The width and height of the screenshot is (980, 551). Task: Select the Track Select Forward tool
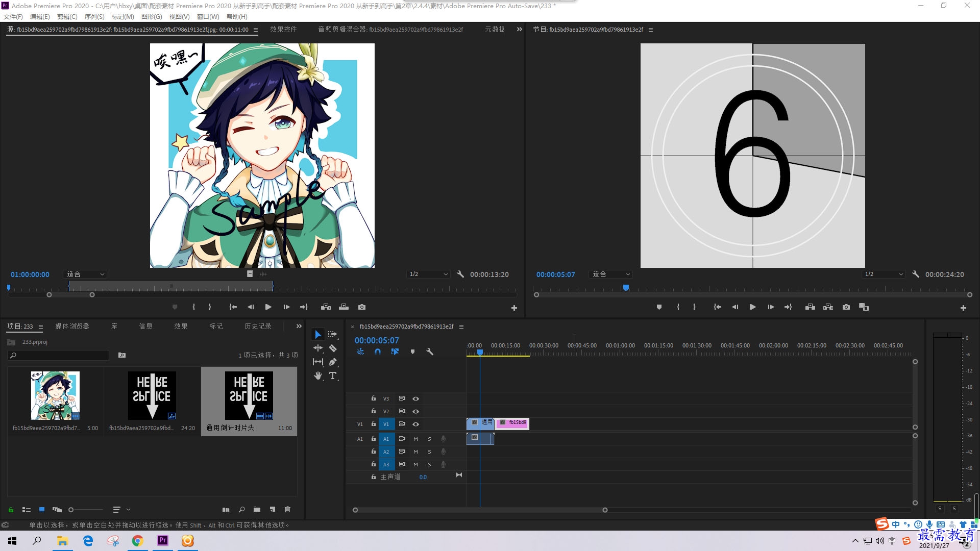(333, 334)
